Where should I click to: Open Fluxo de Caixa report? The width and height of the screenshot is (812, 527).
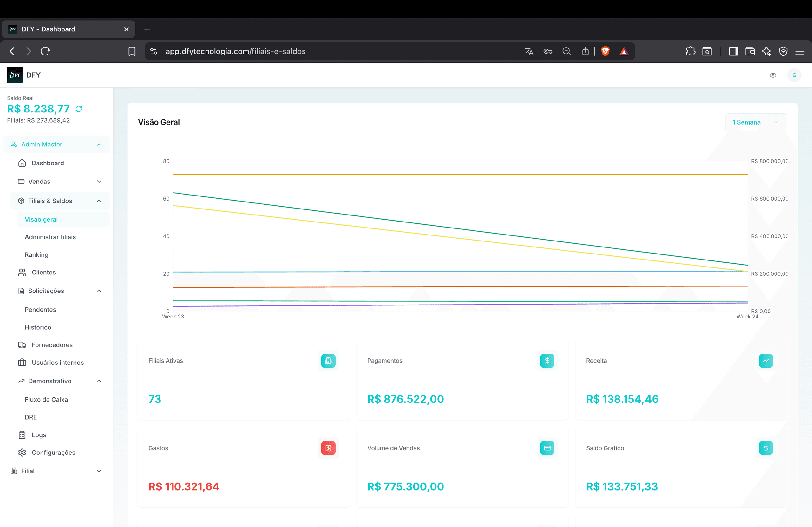[x=46, y=400]
